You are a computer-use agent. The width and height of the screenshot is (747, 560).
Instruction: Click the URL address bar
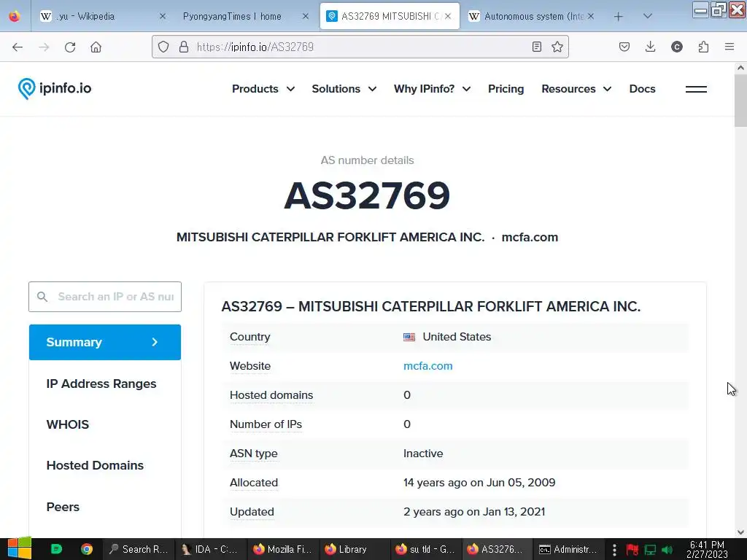coord(360,47)
